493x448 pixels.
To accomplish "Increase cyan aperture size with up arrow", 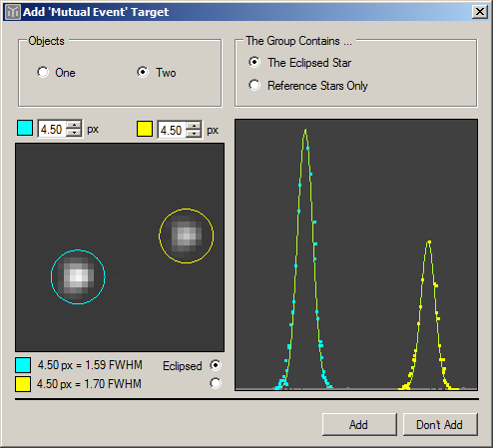I will pos(74,125).
